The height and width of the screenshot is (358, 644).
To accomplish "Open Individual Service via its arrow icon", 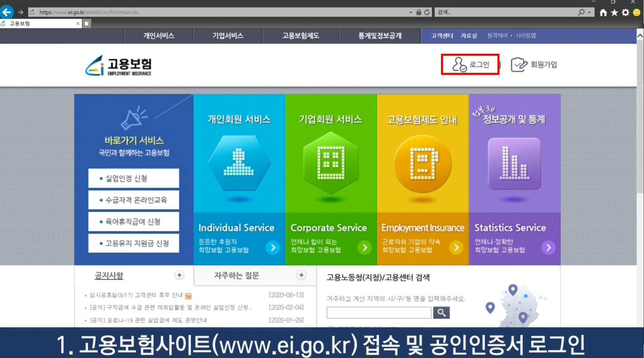I will click(273, 248).
